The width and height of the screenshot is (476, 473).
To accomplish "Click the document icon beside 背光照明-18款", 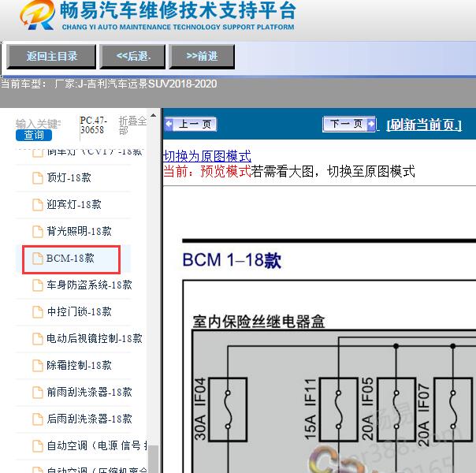I will coord(38,231).
